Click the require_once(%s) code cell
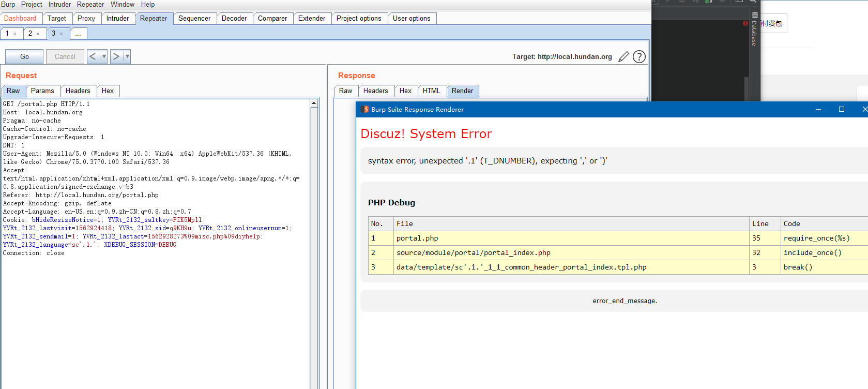868x389 pixels. pos(824,238)
